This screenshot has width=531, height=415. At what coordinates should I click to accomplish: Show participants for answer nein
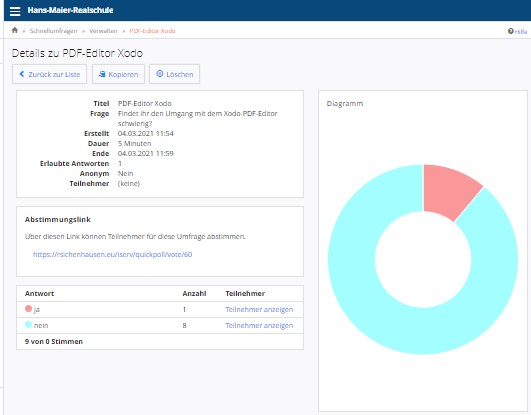[x=259, y=325]
